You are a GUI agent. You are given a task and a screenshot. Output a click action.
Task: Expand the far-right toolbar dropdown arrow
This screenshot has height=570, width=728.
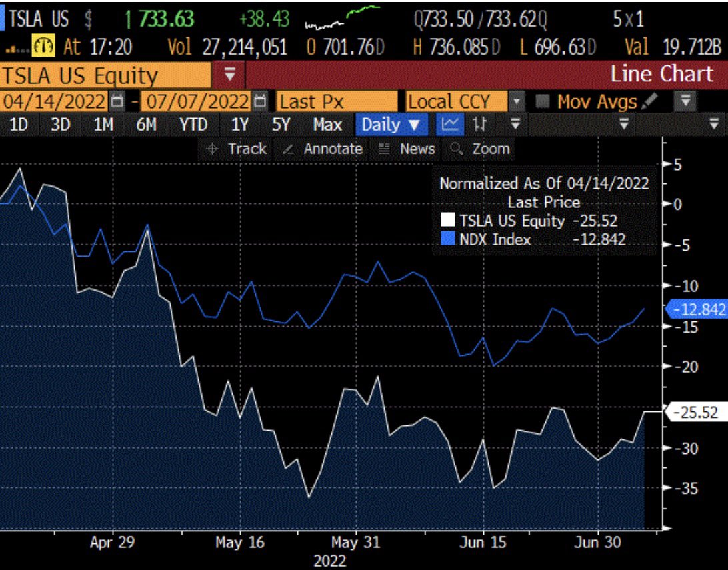(x=714, y=124)
